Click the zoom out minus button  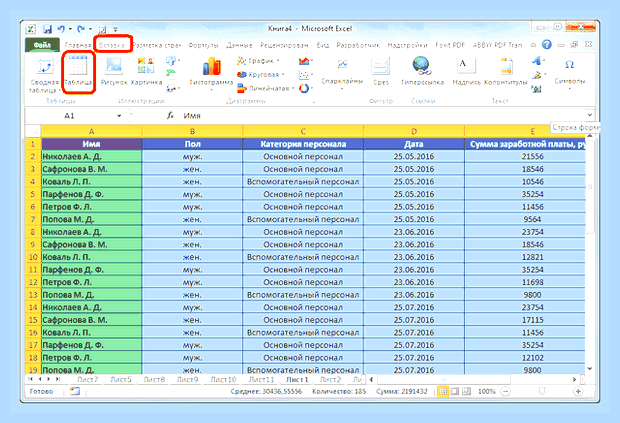(x=505, y=391)
